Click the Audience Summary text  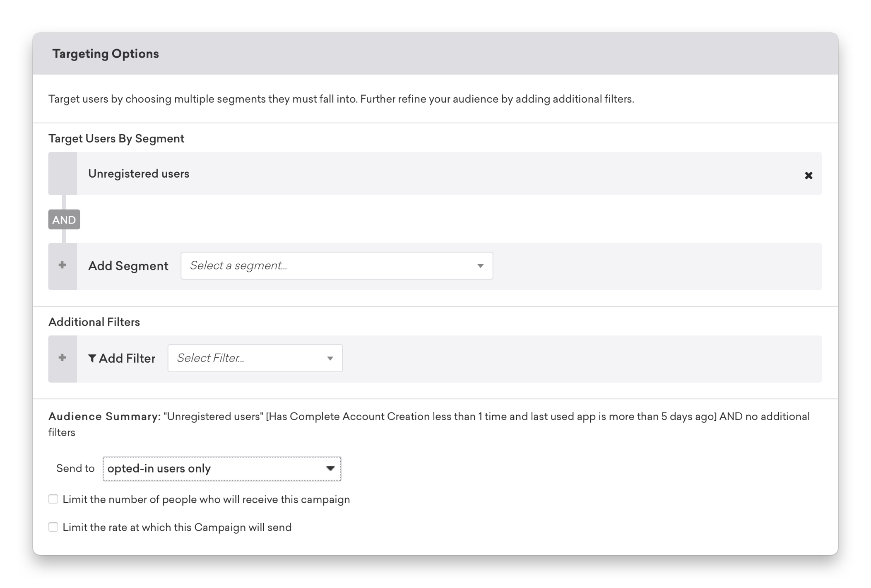click(x=429, y=424)
